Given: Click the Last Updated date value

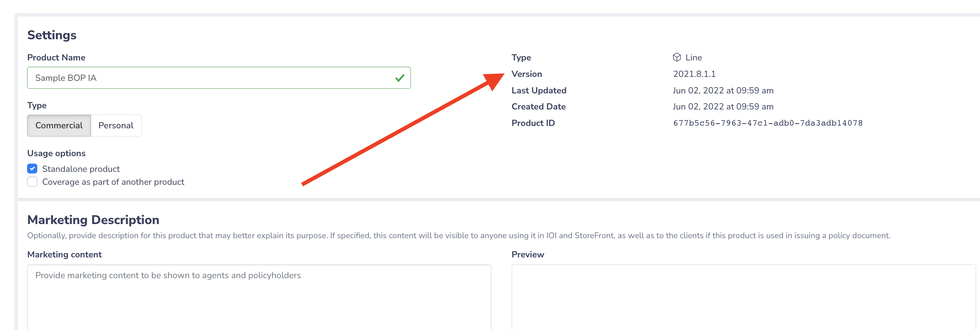Looking at the screenshot, I should [x=723, y=91].
